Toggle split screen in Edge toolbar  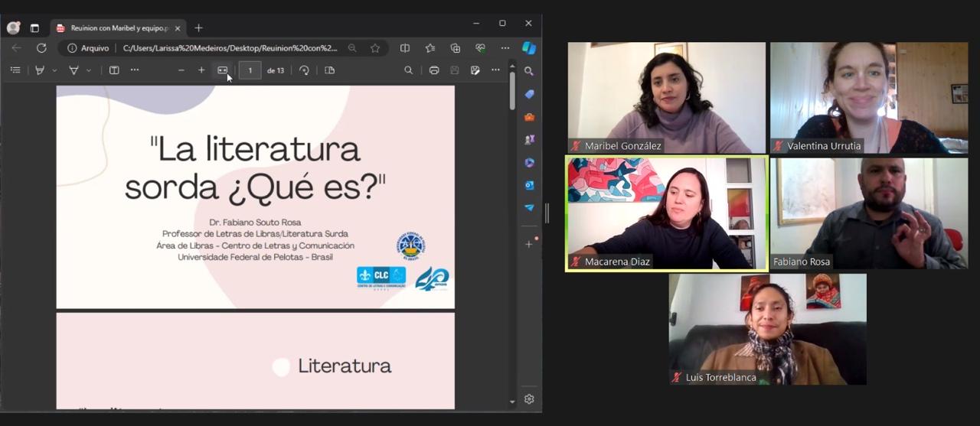pos(405,48)
